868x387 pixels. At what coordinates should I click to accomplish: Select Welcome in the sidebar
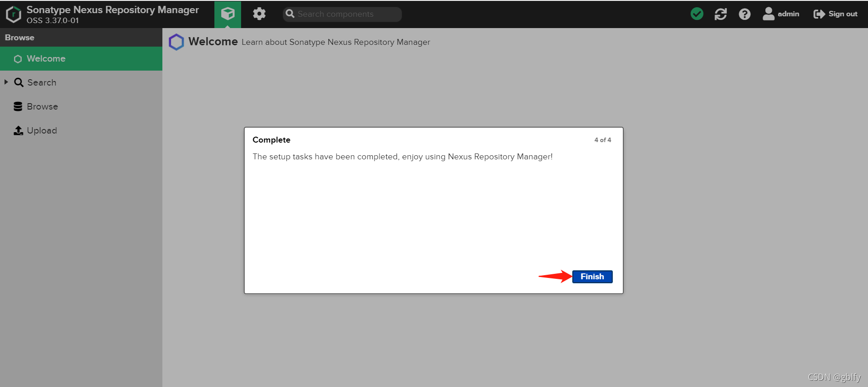tap(81, 58)
